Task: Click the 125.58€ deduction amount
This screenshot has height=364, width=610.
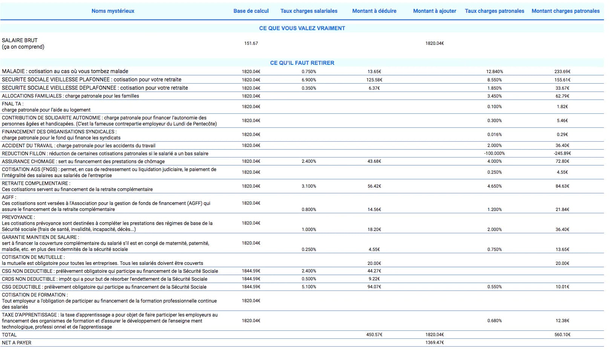Action: tap(374, 80)
